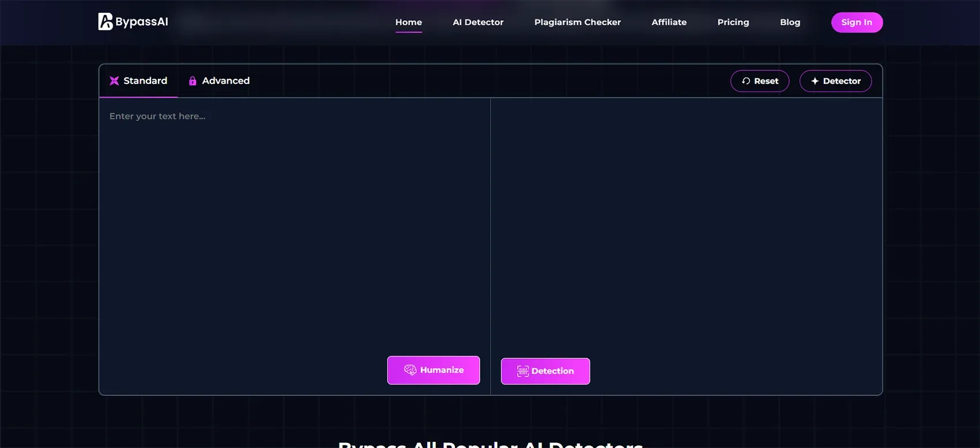Switch to the locked Advanced tab
The image size is (980, 448).
[219, 81]
